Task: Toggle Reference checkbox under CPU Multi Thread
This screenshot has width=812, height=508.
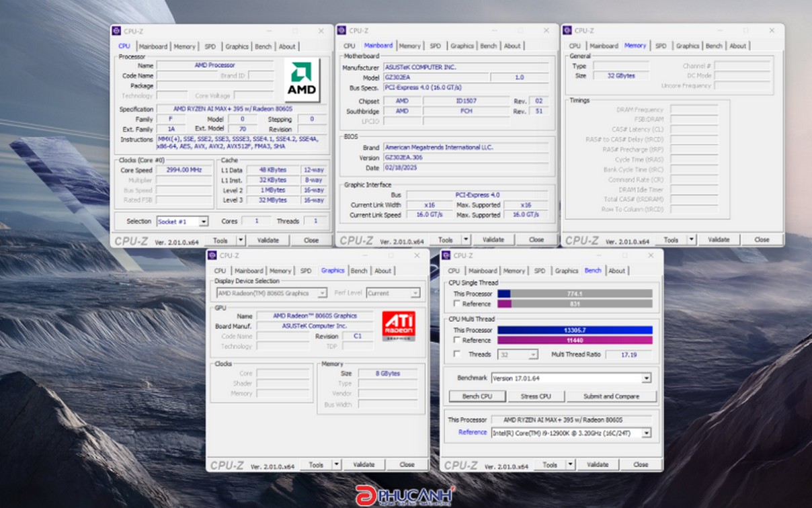Action: pyautogui.click(x=457, y=341)
